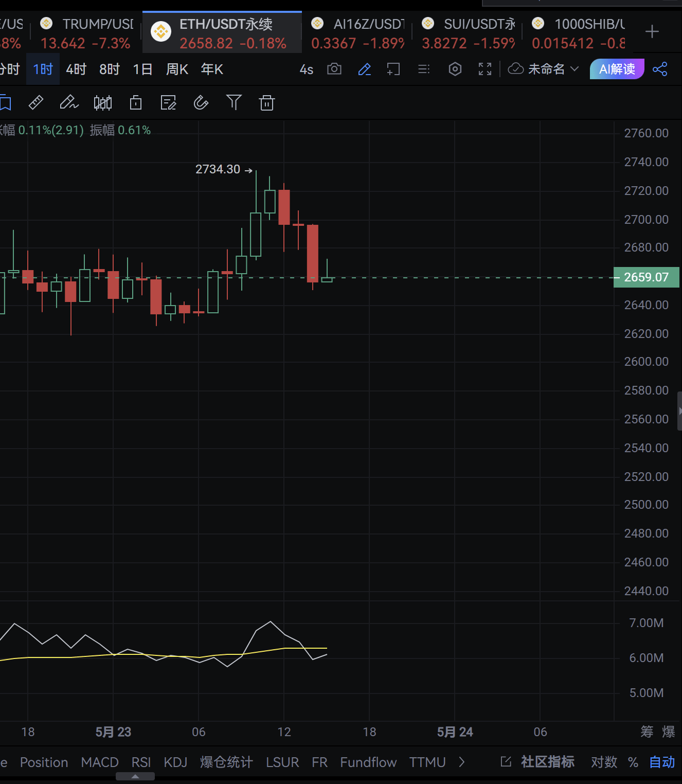Viewport: 682px width, 784px height.
Task: Open the MACD indicator
Action: coord(100,762)
